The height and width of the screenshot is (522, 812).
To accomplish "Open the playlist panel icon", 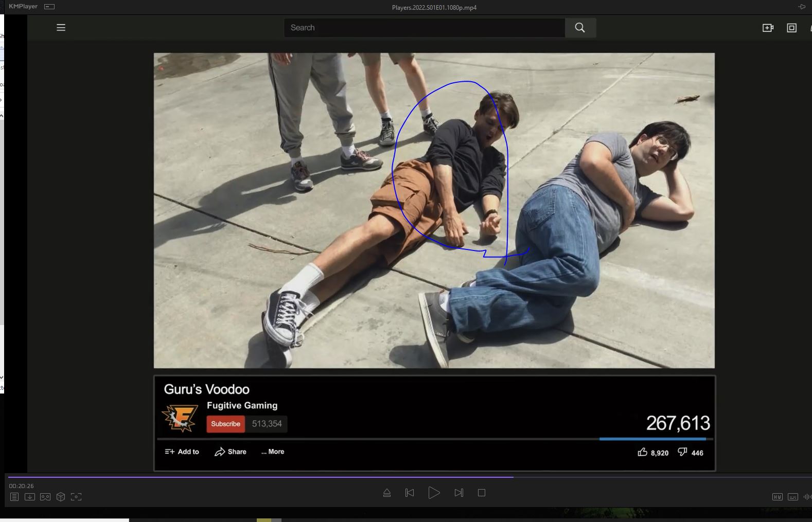I will (14, 497).
